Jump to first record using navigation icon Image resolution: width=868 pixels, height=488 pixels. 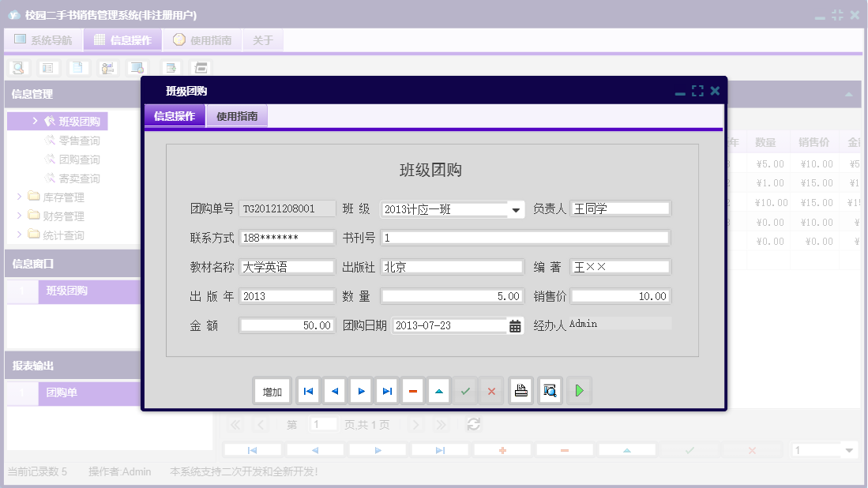[x=308, y=390]
